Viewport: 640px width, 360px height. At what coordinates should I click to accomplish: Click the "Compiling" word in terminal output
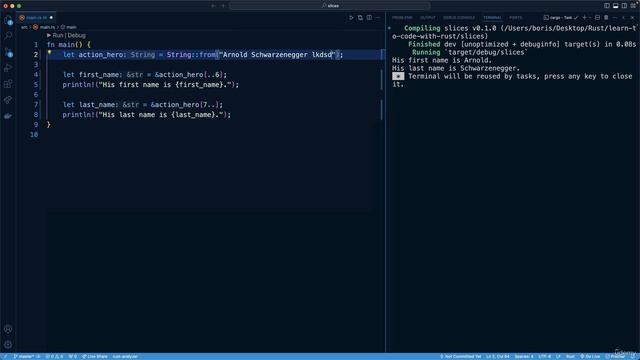[x=422, y=28]
